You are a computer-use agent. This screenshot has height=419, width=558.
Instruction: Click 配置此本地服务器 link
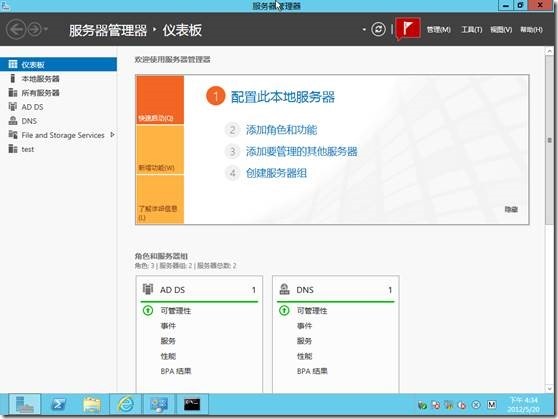(283, 97)
